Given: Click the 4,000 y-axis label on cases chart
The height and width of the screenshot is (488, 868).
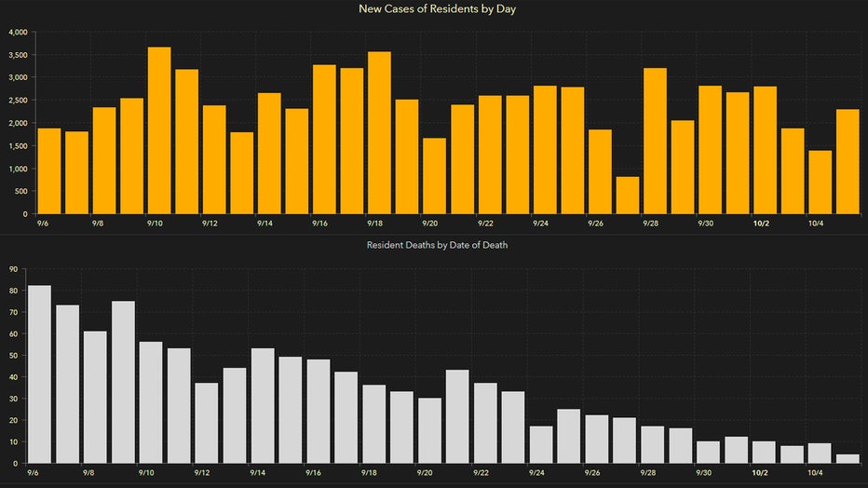Looking at the screenshot, I should (17, 32).
